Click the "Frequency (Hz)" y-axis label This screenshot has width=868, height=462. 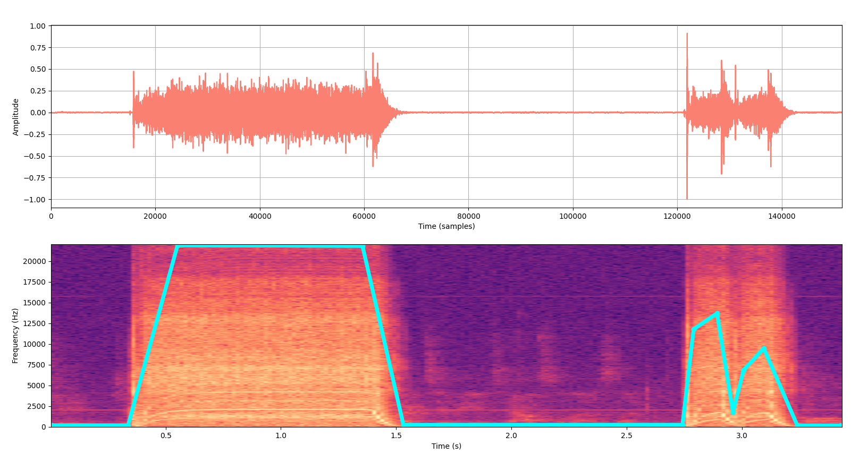pos(15,336)
